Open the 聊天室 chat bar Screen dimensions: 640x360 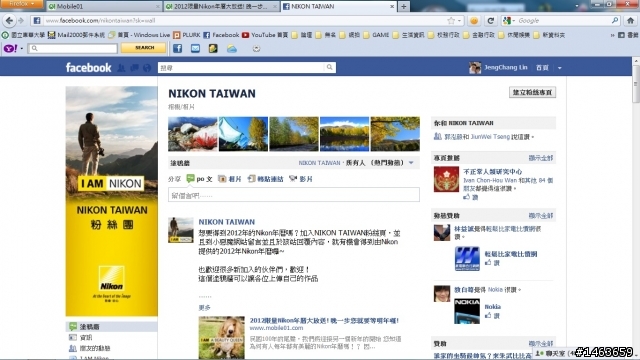555,353
